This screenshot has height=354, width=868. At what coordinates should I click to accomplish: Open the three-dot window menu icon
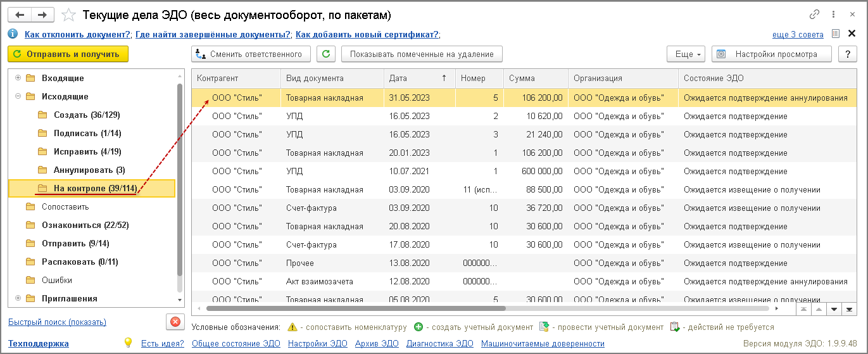pos(834,14)
